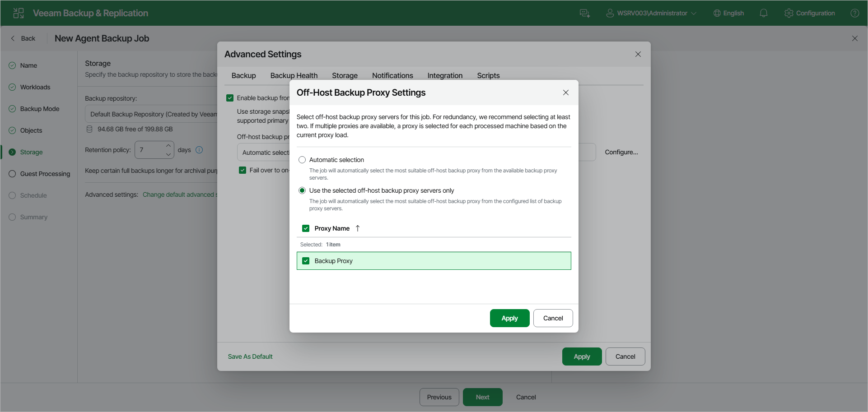Click the Storage step active indicator icon
This screenshot has height=412, width=868.
point(12,152)
